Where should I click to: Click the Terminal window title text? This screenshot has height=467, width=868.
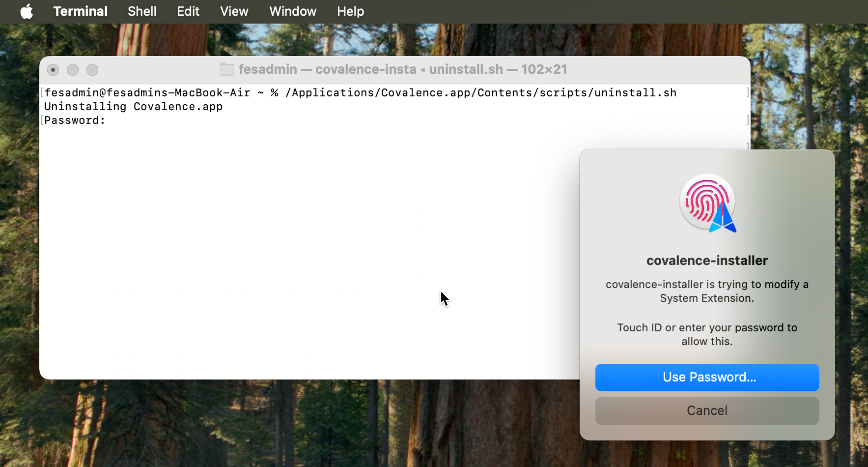coord(403,69)
